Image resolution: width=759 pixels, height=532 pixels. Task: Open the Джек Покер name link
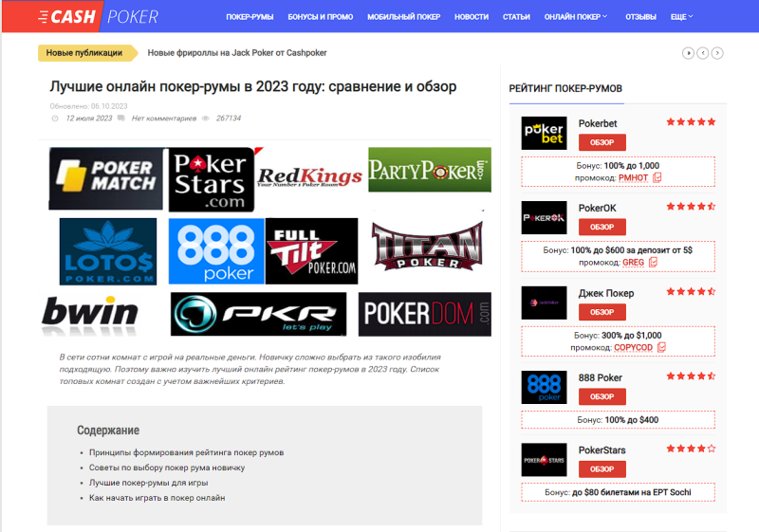606,294
